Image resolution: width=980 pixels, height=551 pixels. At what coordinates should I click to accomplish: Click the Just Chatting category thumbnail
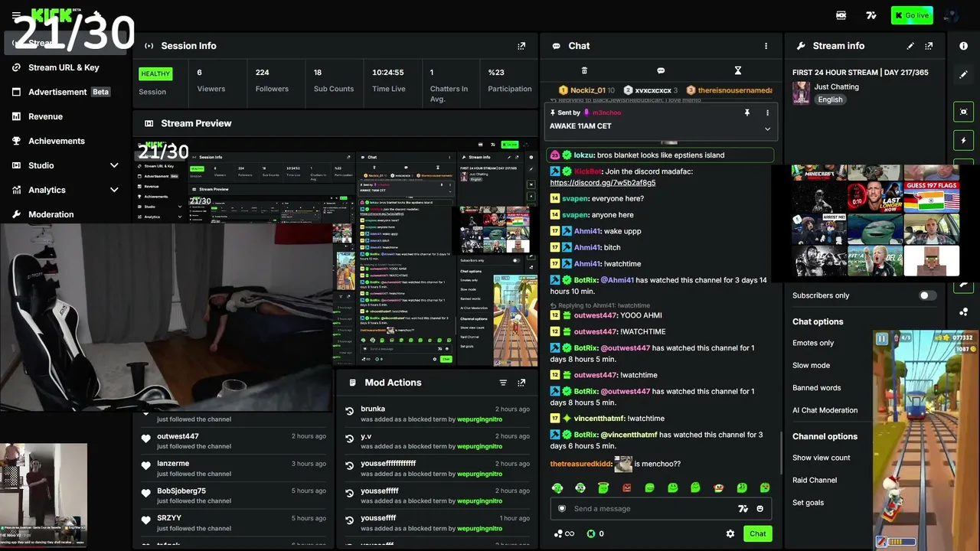click(x=801, y=93)
